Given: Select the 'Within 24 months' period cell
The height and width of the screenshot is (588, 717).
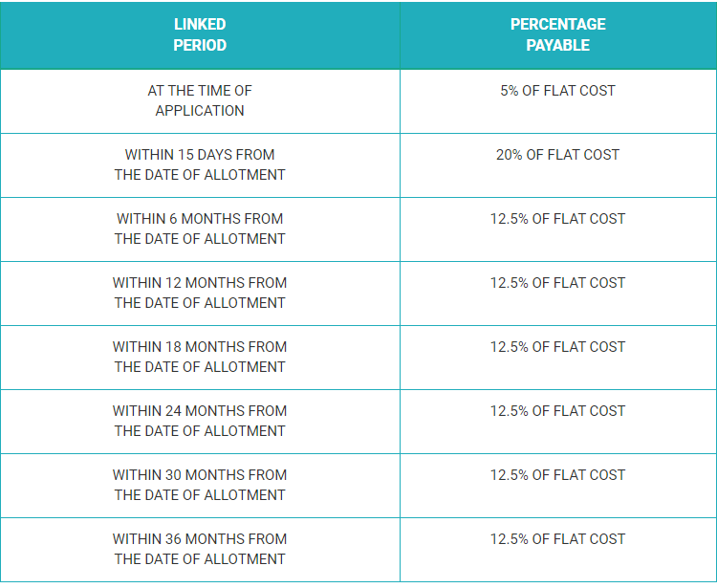Looking at the screenshot, I should (x=200, y=421).
